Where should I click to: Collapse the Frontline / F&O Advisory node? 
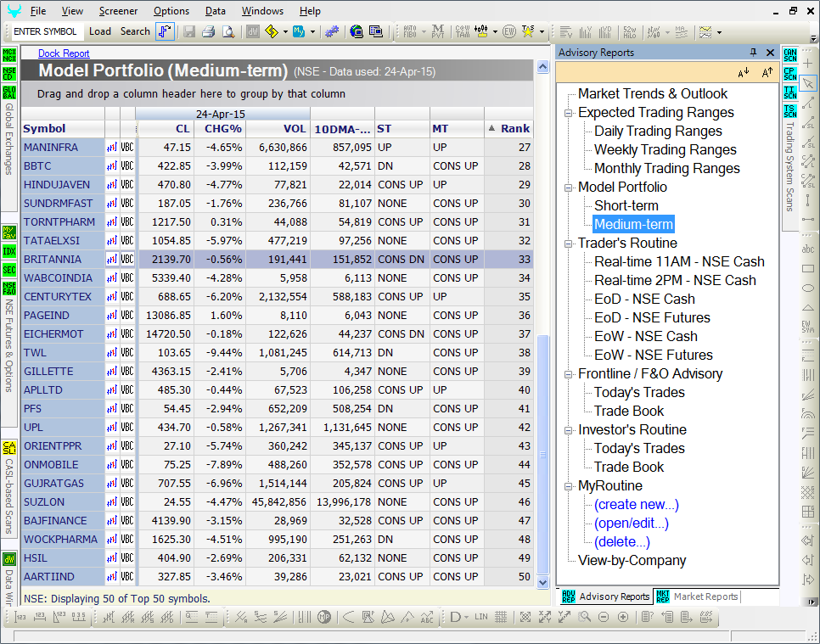[x=569, y=374]
